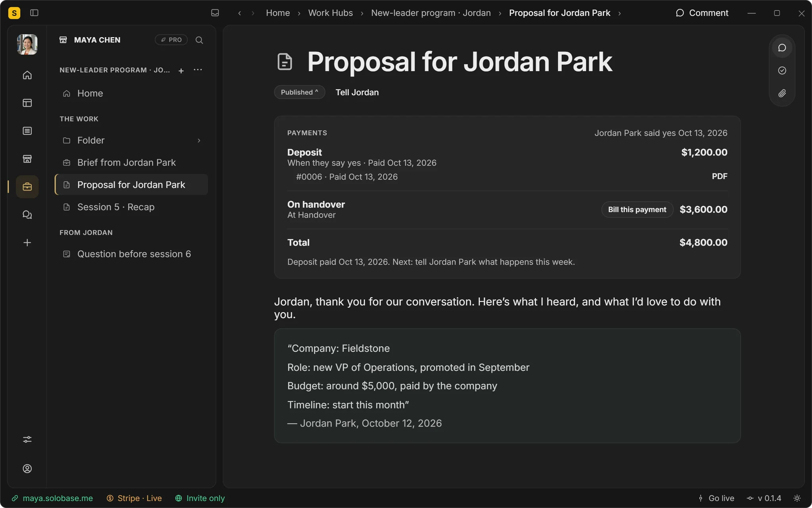The image size is (812, 508).
Task: Open the account profile icon
Action: point(27,469)
